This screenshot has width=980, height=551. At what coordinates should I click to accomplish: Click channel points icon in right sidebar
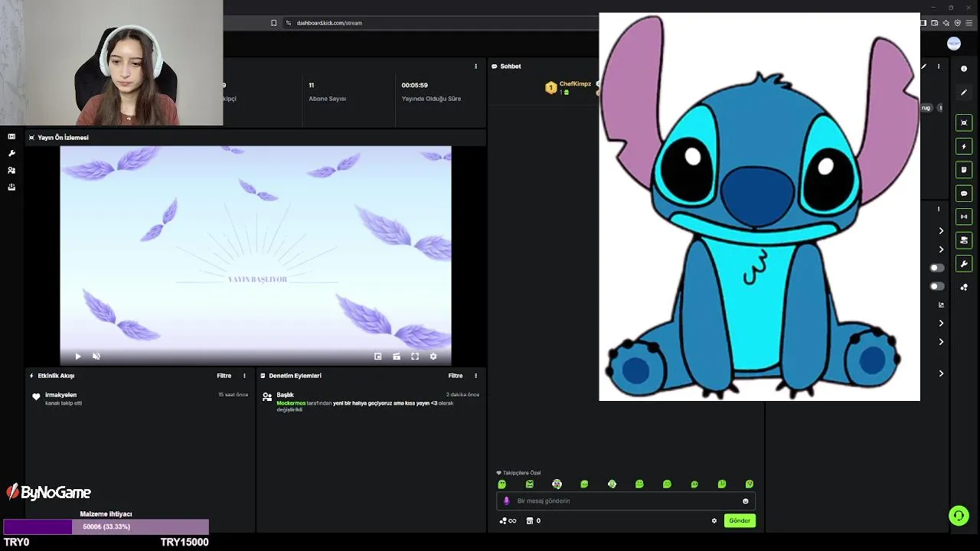coord(964,288)
